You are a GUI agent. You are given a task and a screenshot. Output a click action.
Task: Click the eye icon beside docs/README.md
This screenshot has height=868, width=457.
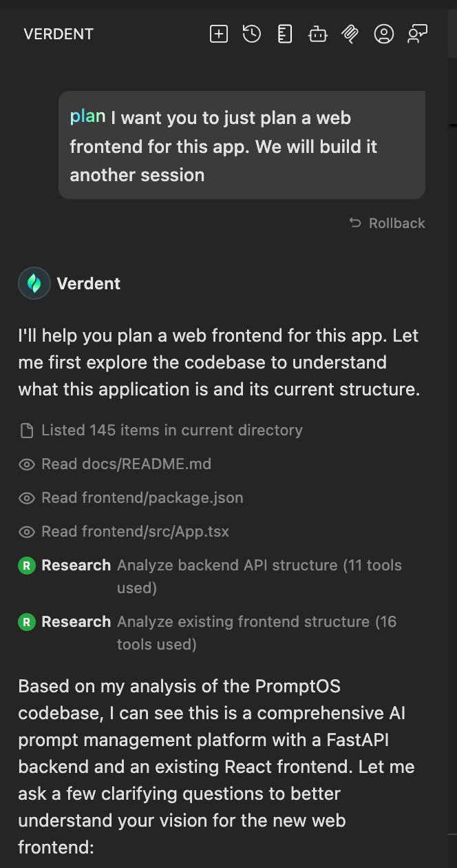point(27,464)
